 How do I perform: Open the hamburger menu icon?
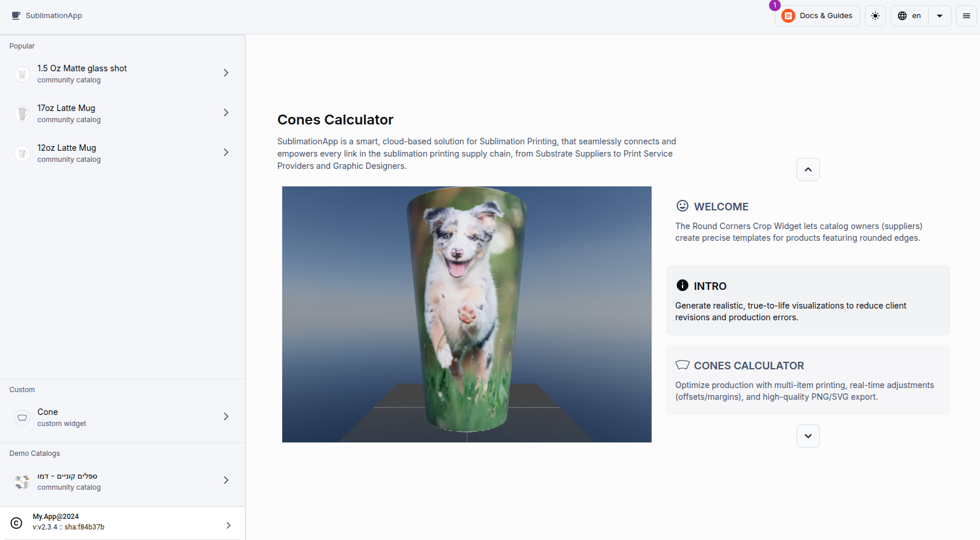pyautogui.click(x=967, y=16)
